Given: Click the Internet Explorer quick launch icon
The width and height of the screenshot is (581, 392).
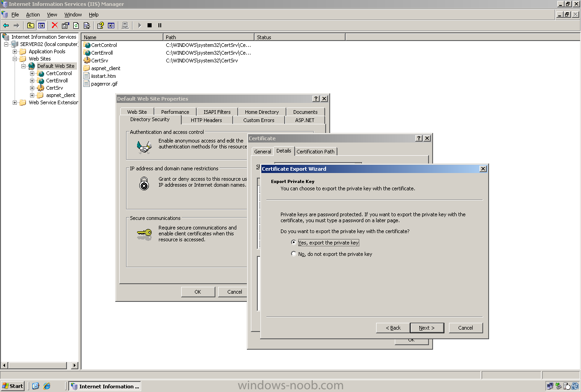Looking at the screenshot, I should [47, 386].
